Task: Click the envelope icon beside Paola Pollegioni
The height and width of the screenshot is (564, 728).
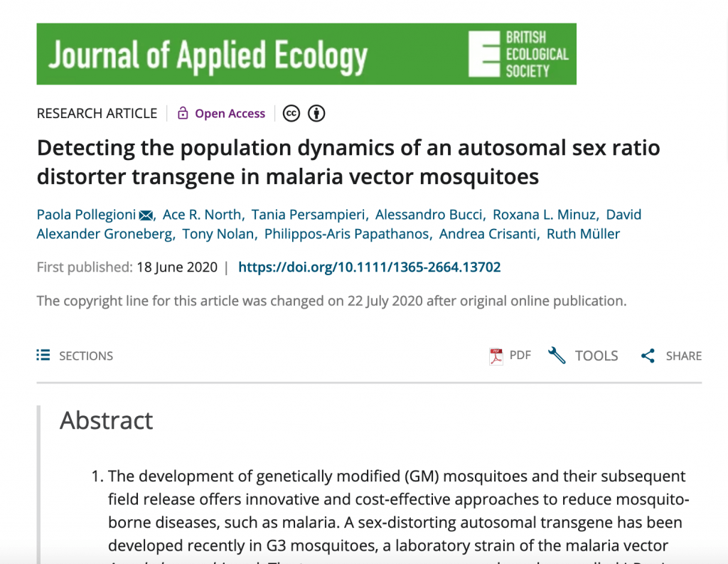Action: [146, 215]
